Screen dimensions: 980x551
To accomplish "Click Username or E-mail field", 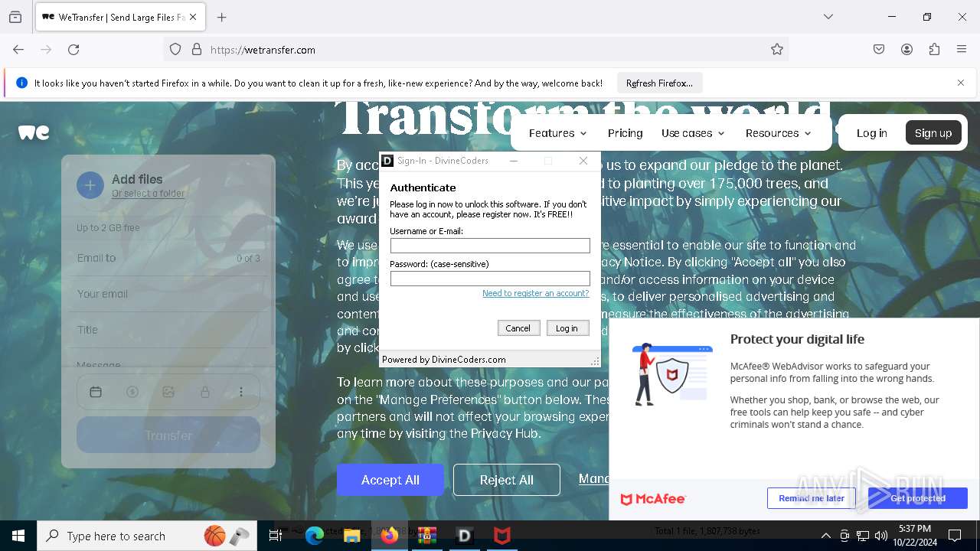I will click(x=490, y=246).
